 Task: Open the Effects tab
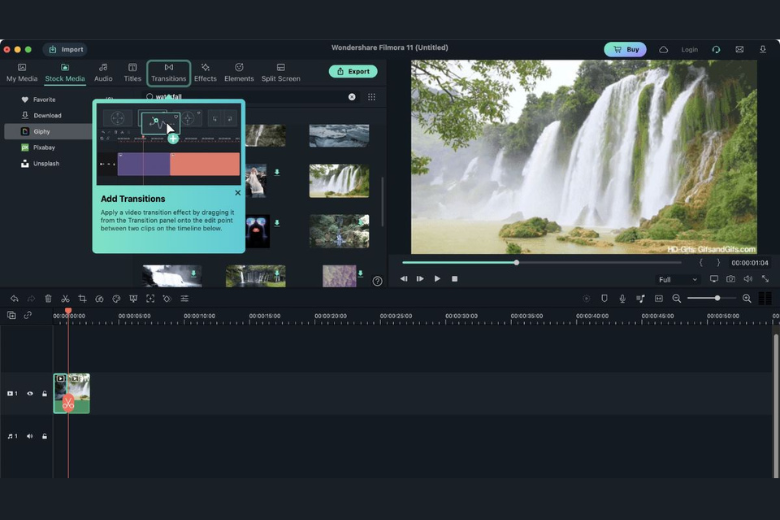click(x=205, y=73)
